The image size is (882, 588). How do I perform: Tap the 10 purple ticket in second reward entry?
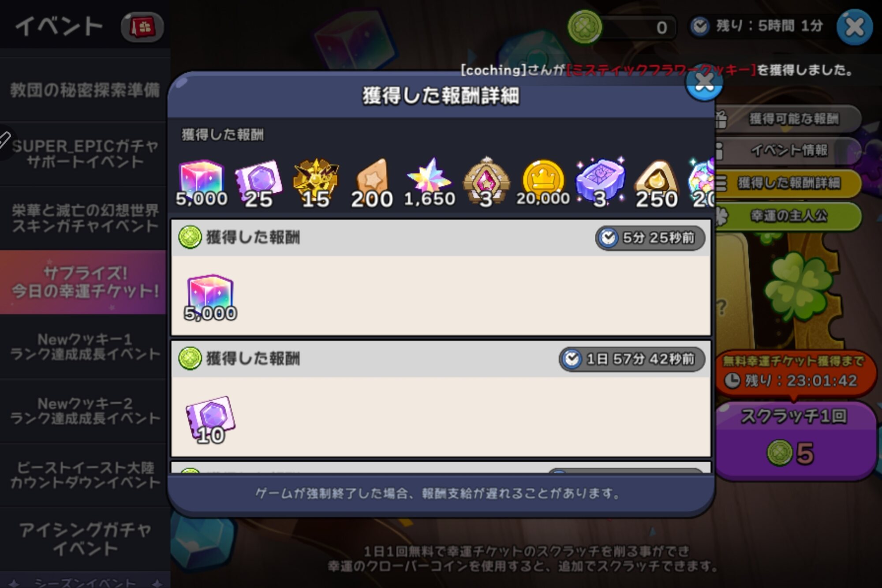210,420
